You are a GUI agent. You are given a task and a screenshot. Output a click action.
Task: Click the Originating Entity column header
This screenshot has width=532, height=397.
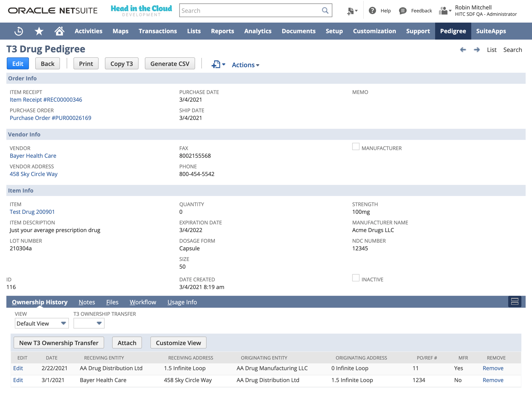tap(264, 358)
